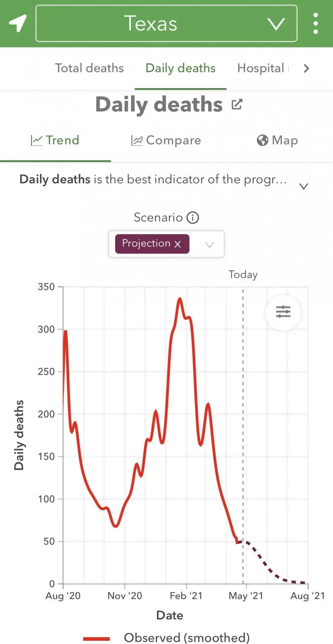Open chart settings sliders icon

(x=283, y=312)
